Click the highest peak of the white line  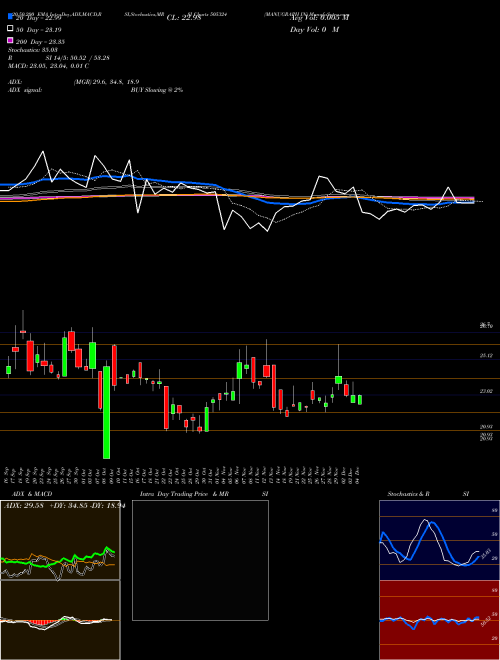pyautogui.click(x=43, y=152)
